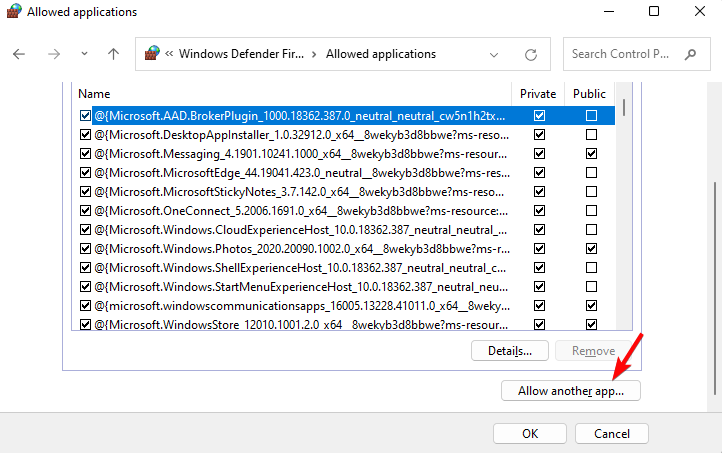Image resolution: width=722 pixels, height=453 pixels.
Task: Disable Public for Microsoft.Windows.Photos
Action: 591,249
